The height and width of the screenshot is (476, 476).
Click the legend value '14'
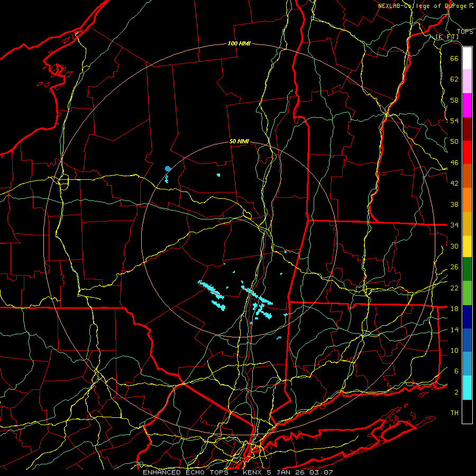coord(454,329)
